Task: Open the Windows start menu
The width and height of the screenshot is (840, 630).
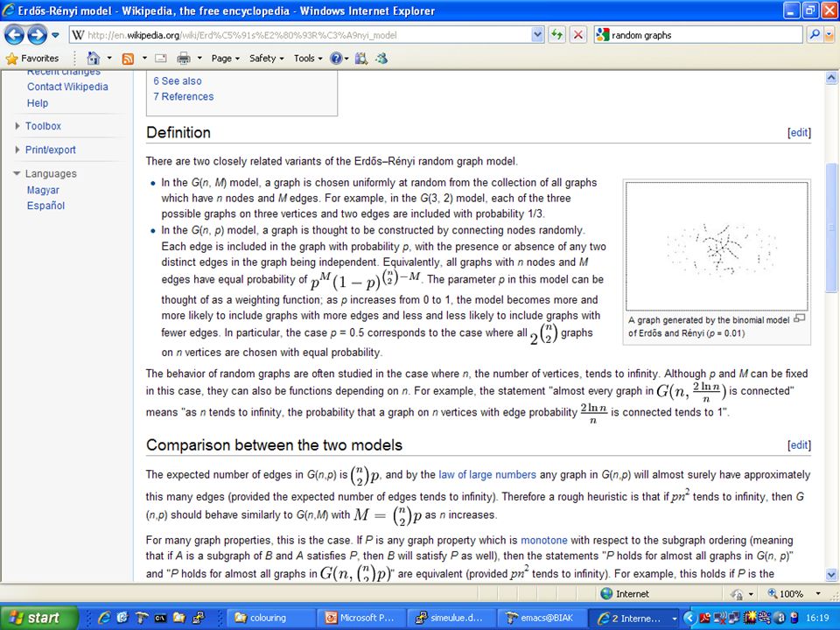Action: (x=38, y=618)
